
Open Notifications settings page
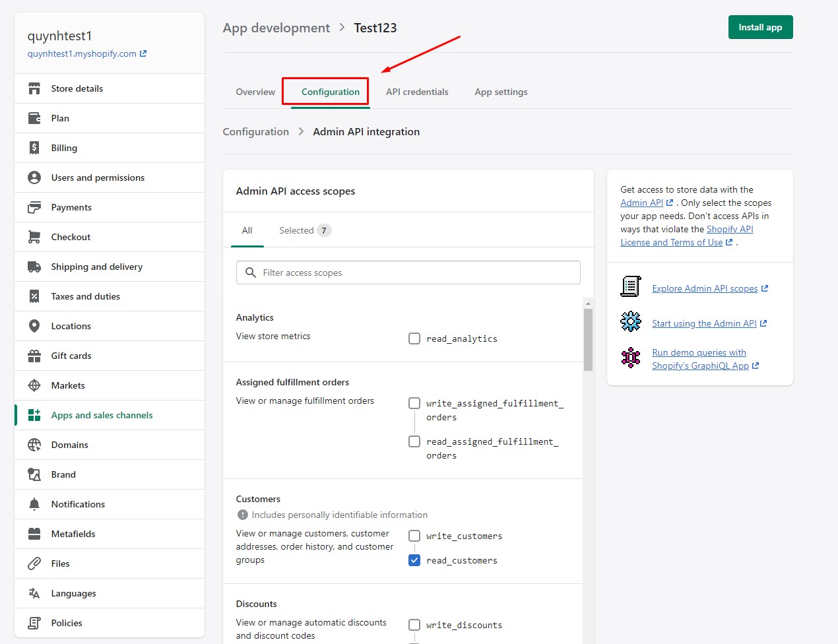click(x=110, y=504)
